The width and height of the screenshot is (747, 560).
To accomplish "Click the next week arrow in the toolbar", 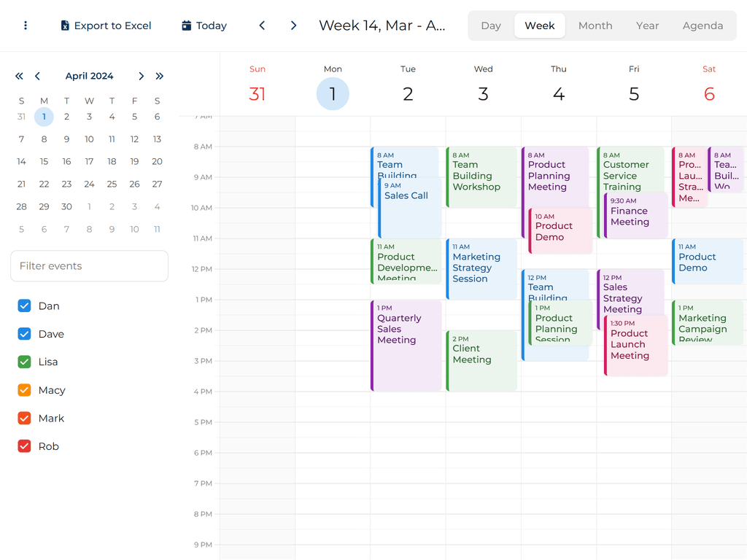I will 293,25.
